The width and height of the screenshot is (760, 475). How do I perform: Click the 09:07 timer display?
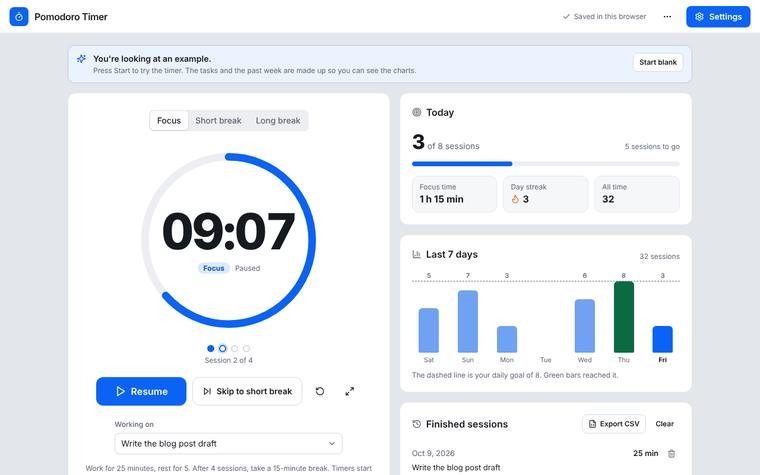[x=228, y=232]
